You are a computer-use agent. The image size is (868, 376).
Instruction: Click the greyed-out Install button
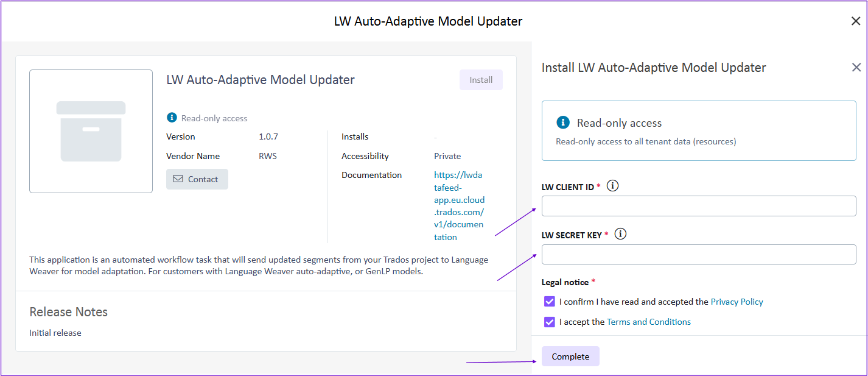pyautogui.click(x=480, y=80)
